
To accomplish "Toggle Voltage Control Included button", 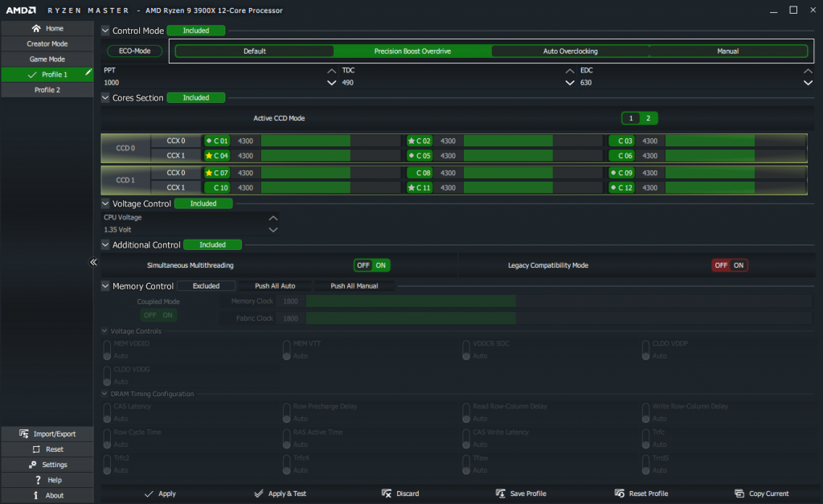I will 203,203.
